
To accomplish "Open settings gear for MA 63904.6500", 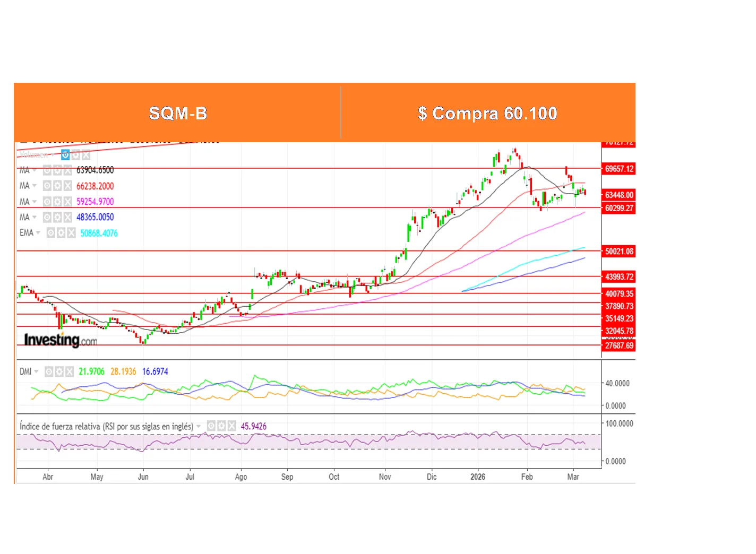I will [57, 170].
